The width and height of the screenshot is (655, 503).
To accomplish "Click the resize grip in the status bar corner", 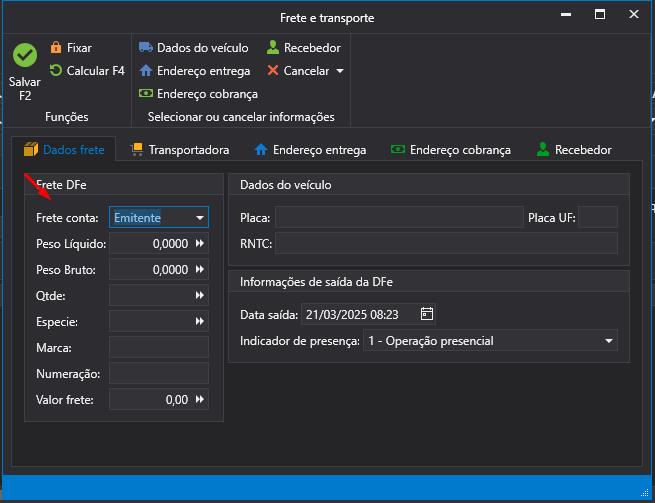I will (x=645, y=492).
